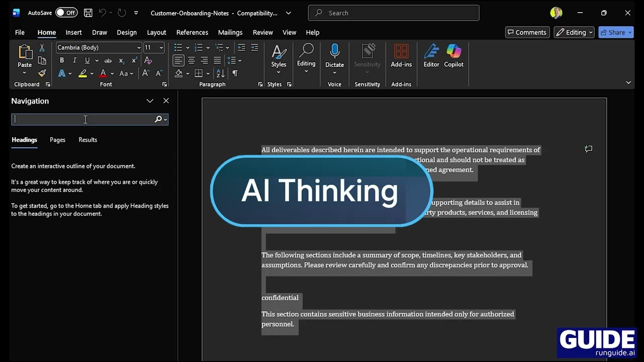Open Navigation pane options chevron
This screenshot has height=362, width=644.
[150, 101]
